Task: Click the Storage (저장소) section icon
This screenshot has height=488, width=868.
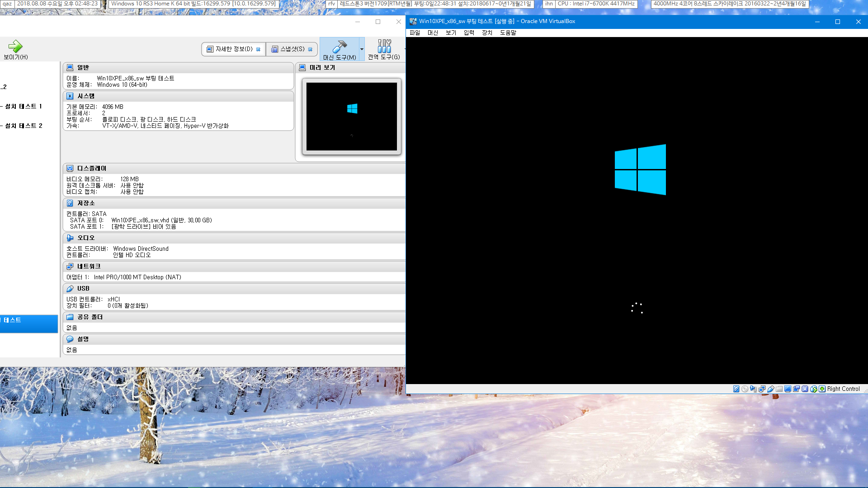Action: tap(70, 203)
